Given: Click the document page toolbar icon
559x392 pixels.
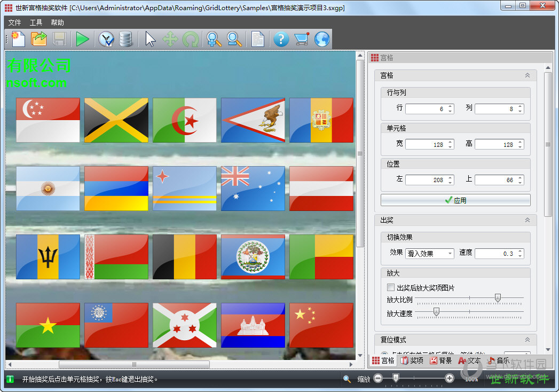Looking at the screenshot, I should (x=258, y=39).
